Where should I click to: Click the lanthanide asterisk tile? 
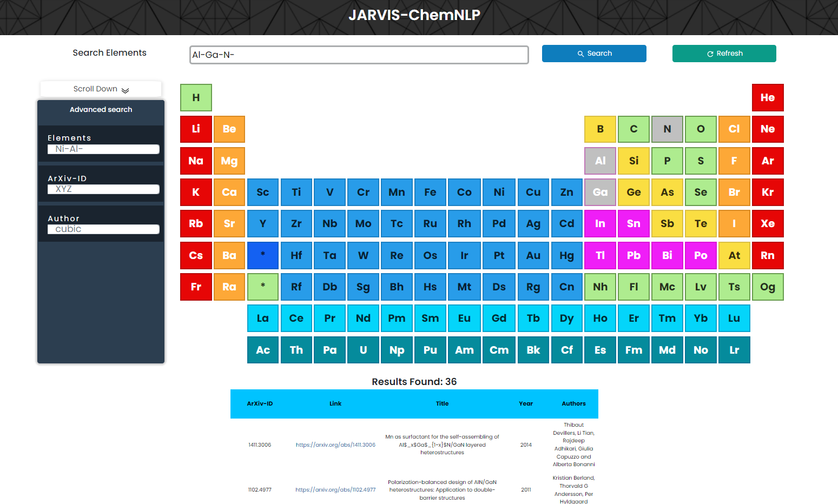(263, 255)
